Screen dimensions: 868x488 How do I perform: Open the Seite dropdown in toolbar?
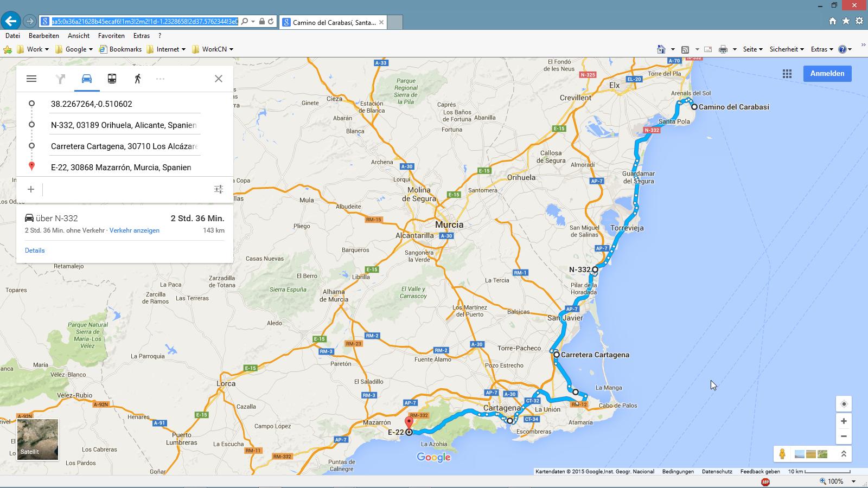752,49
